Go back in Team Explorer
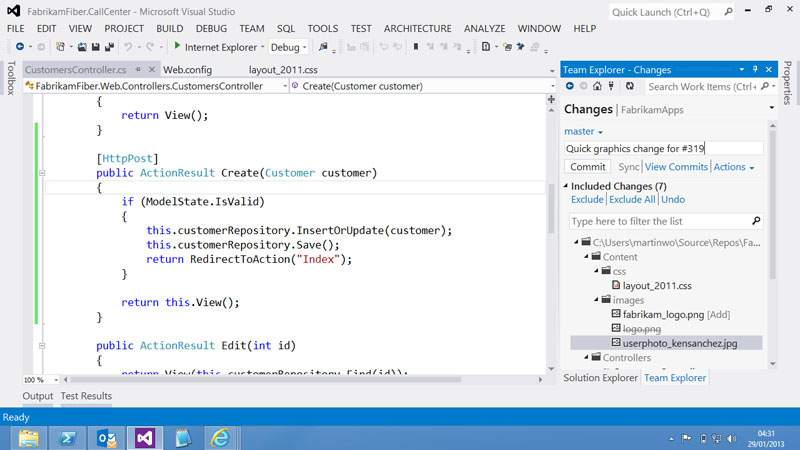Screen dimensions: 800x450 [569, 86]
